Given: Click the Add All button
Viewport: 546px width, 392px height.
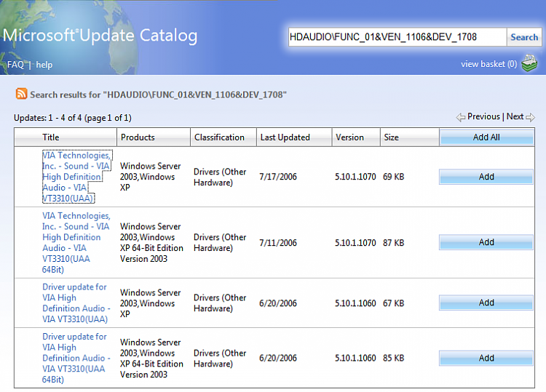Looking at the screenshot, I should tap(486, 137).
